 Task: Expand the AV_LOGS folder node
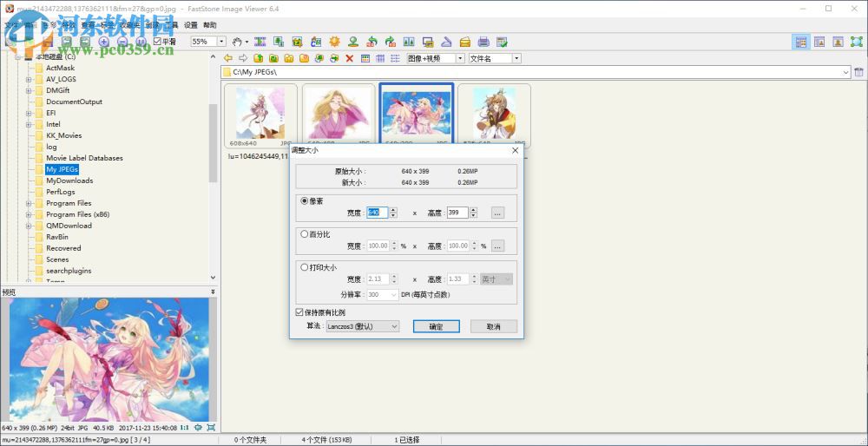pyautogui.click(x=29, y=79)
